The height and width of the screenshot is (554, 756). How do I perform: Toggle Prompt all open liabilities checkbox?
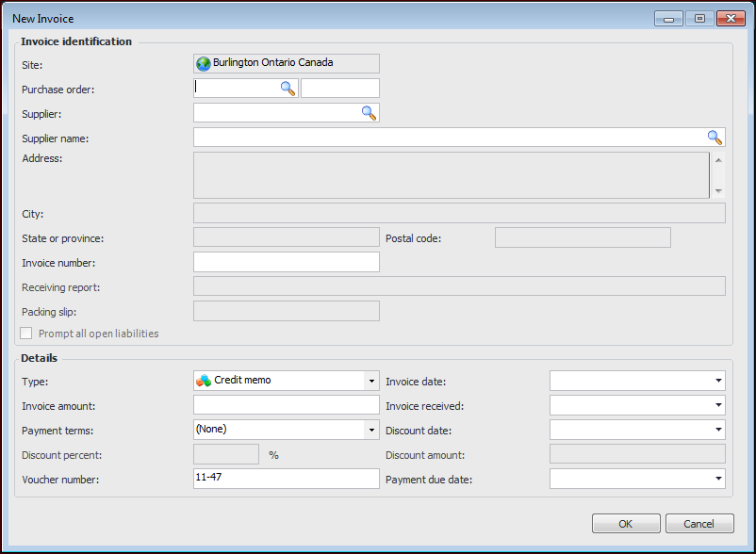point(26,334)
